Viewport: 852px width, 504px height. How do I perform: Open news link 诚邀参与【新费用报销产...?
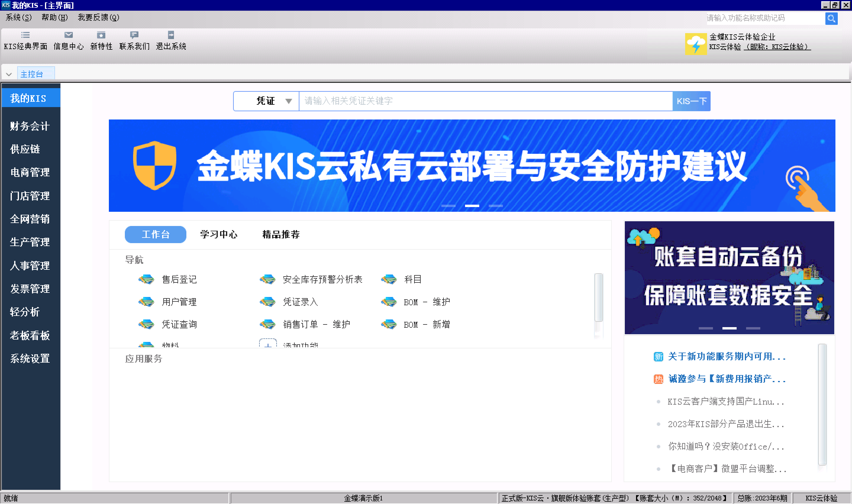tap(727, 379)
